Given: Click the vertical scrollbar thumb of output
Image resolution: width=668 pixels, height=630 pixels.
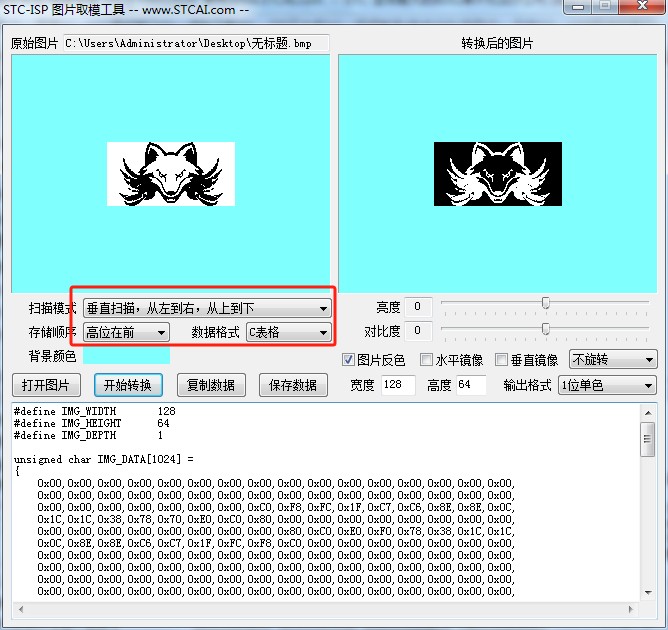Looking at the screenshot, I should [x=648, y=439].
